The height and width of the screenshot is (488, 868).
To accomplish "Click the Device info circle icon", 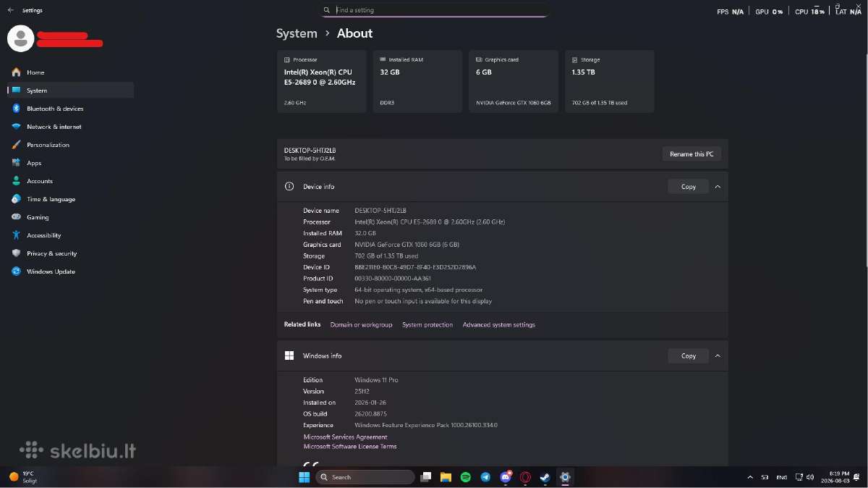I will pos(289,187).
